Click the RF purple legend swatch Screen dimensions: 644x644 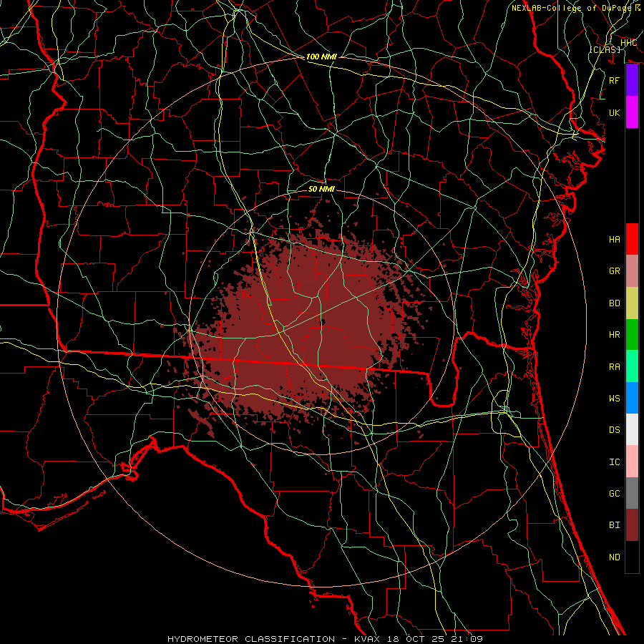(632, 80)
